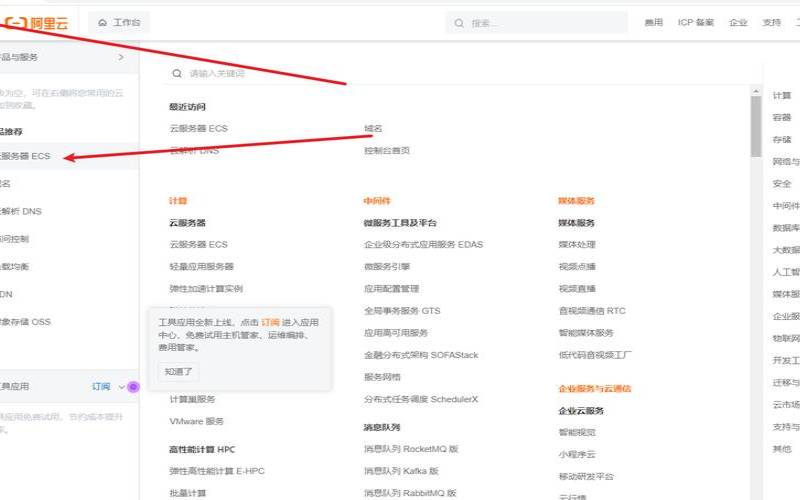Viewport: 800px width, 500px height.
Task: Open 云解析 DNS in the left sidebar
Action: tap(21, 211)
